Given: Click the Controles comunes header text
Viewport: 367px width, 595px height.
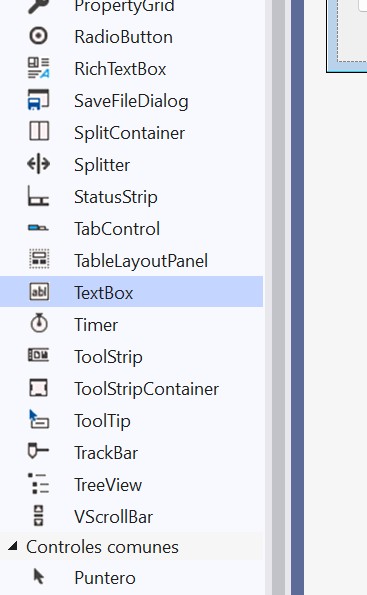Looking at the screenshot, I should pos(102,547).
